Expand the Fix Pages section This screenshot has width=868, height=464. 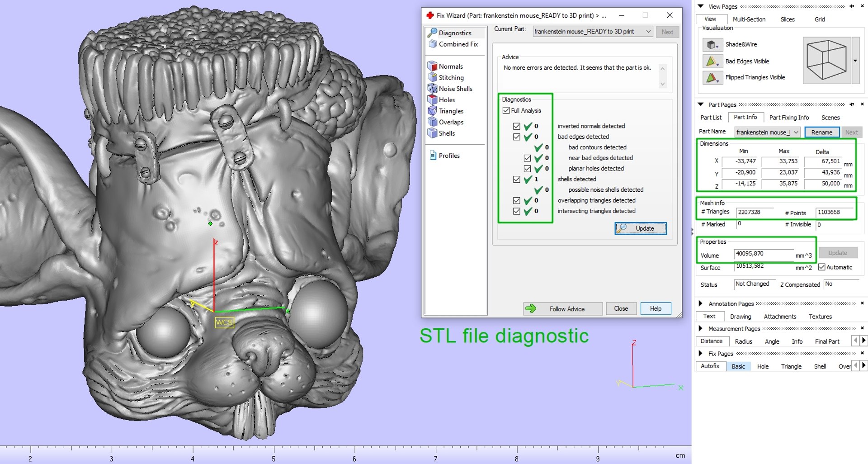point(701,353)
